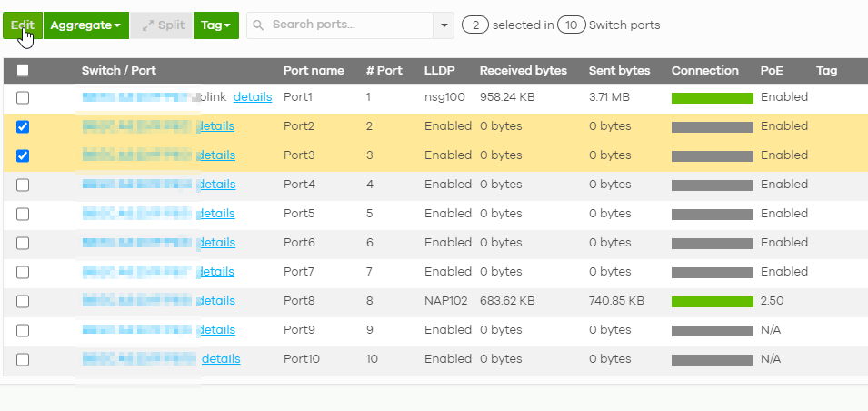Image resolution: width=868 pixels, height=411 pixels.
Task: Expand the search filter dropdown arrow
Action: click(x=444, y=25)
